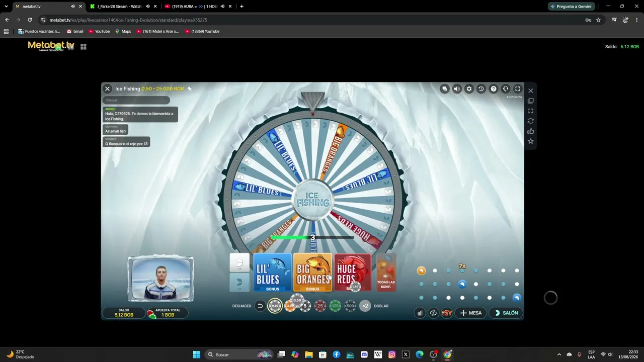The image size is (644, 362).
Task: Add game to favorites star
Action: (x=530, y=141)
